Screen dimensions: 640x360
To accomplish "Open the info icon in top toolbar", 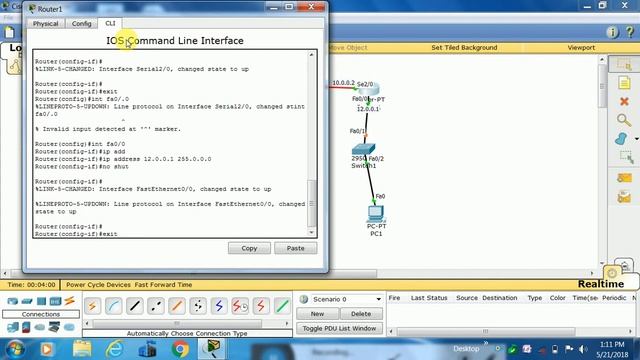I will pos(612,32).
